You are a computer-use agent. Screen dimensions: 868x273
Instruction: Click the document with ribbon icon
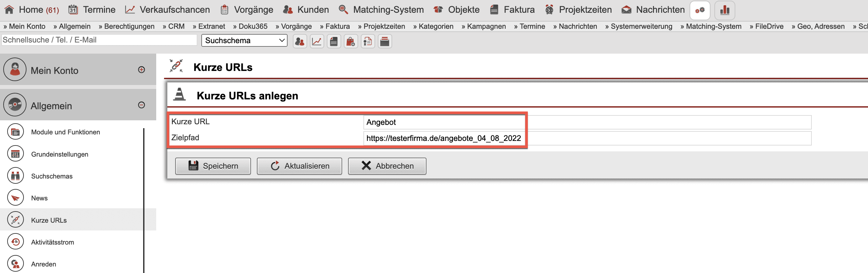(x=368, y=42)
